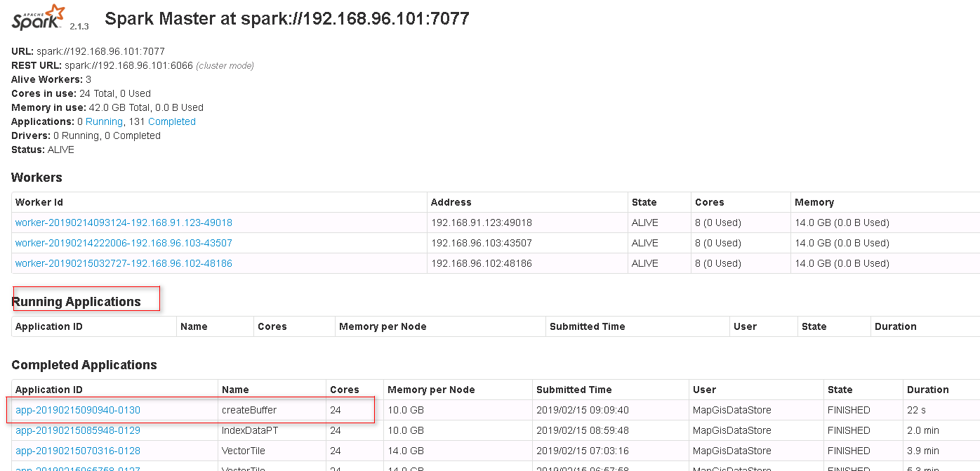Click the 3.9 min duration cell
980x471 pixels.
(923, 451)
